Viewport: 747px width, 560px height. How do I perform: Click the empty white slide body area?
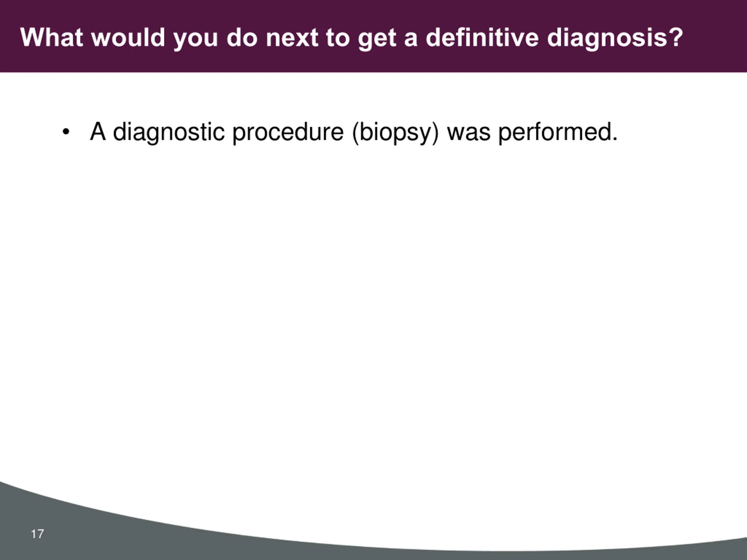(x=373, y=304)
